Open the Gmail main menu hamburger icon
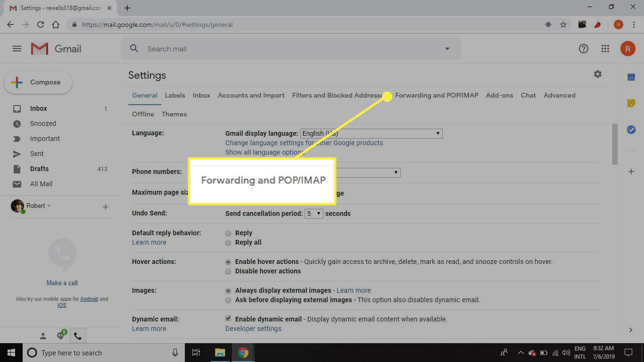This screenshot has height=362, width=644. tap(17, 49)
